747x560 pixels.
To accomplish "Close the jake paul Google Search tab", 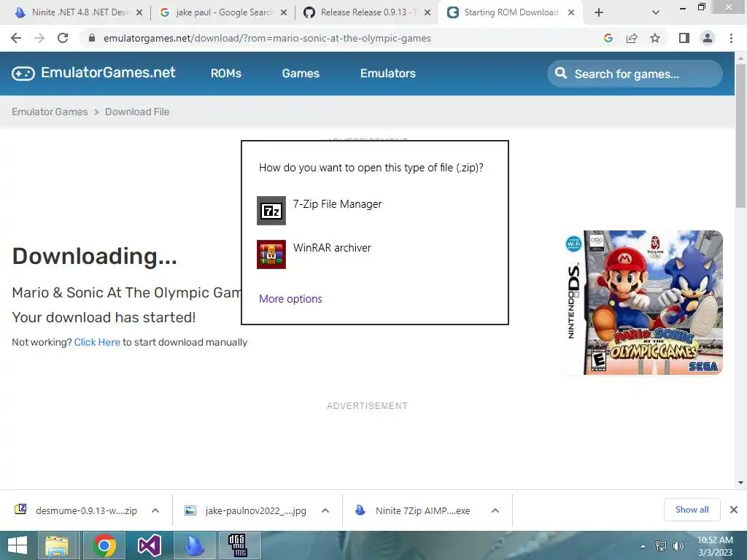I will pyautogui.click(x=284, y=12).
